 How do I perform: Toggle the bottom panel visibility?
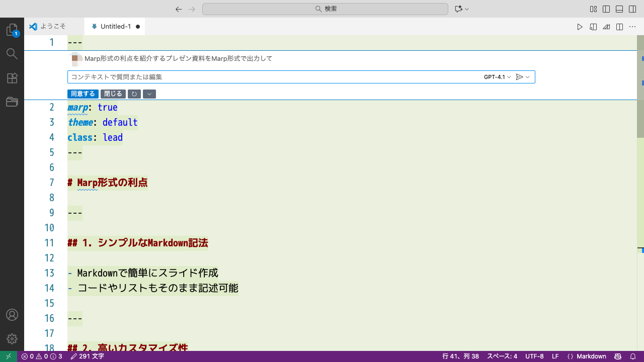619,9
